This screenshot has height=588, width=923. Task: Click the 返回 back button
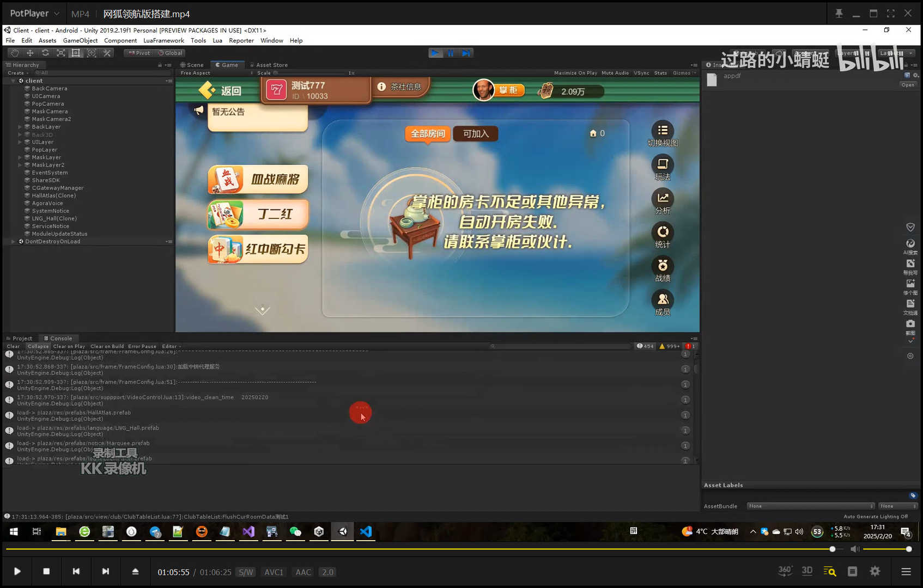[x=221, y=90]
